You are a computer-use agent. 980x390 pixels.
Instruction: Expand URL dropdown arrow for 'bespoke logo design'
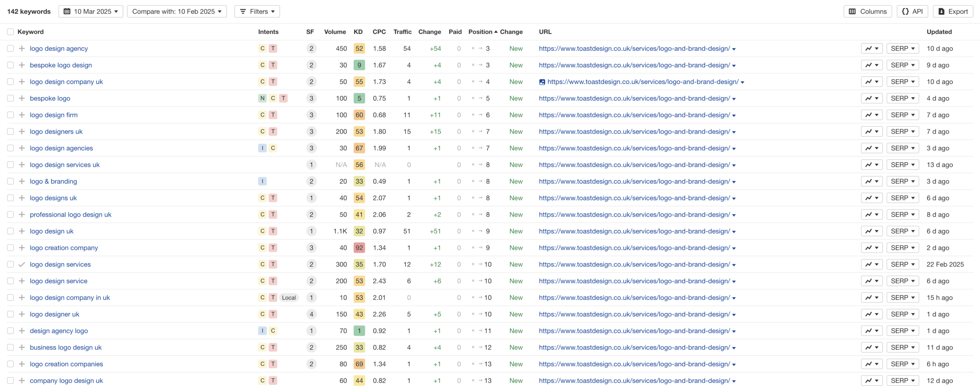point(734,66)
